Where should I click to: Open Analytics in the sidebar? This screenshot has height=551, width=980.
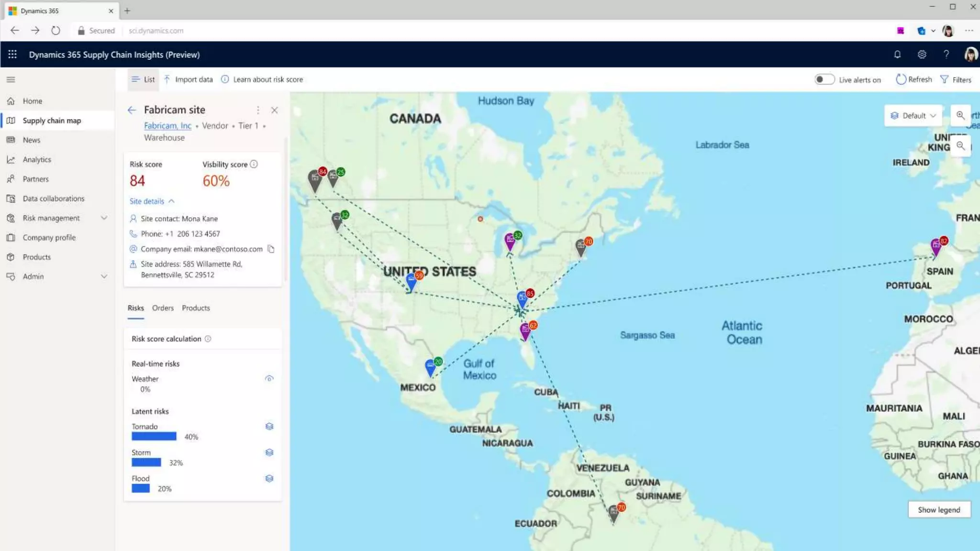coord(37,160)
